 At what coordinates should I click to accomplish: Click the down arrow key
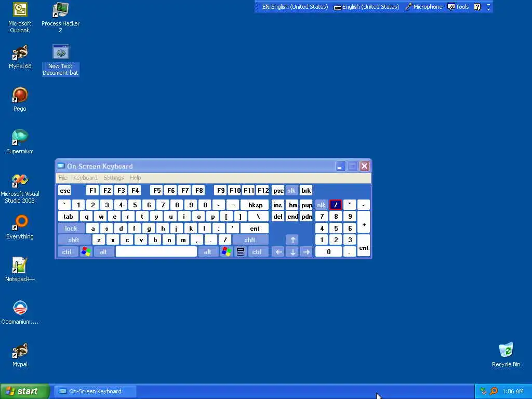292,252
